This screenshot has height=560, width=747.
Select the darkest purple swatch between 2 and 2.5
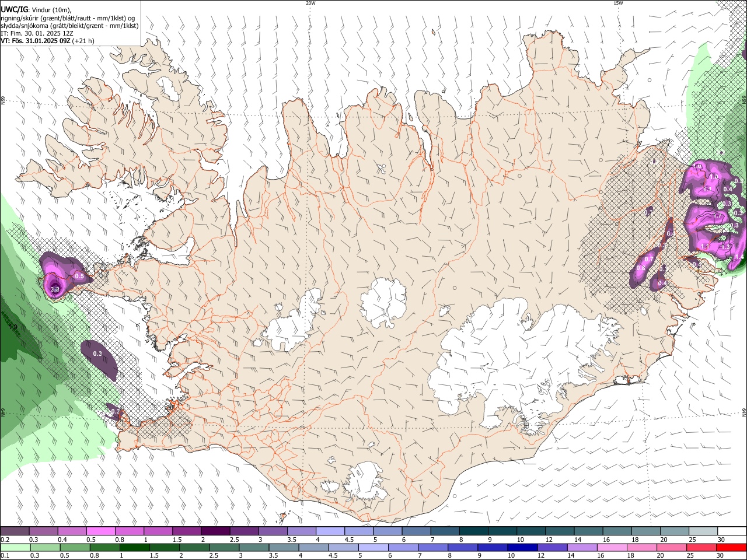(215, 531)
